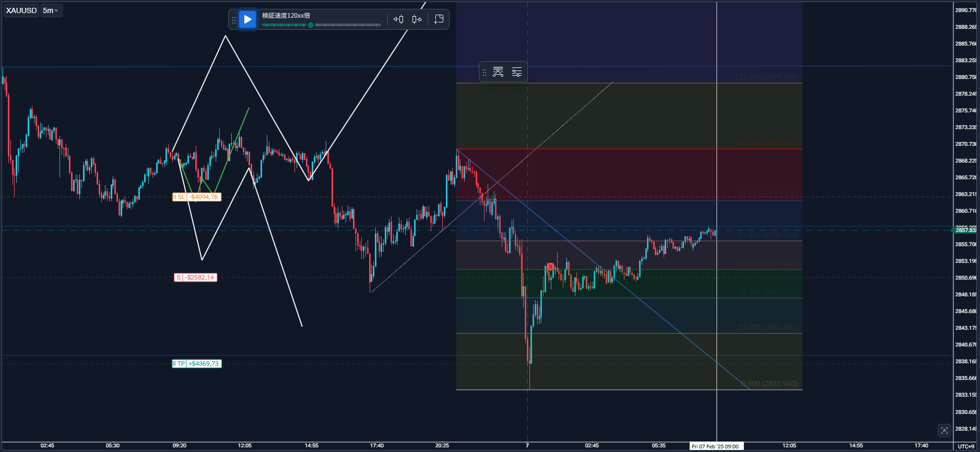This screenshot has width=980, height=452.
Task: Step back one candle in replay
Action: coord(398,19)
